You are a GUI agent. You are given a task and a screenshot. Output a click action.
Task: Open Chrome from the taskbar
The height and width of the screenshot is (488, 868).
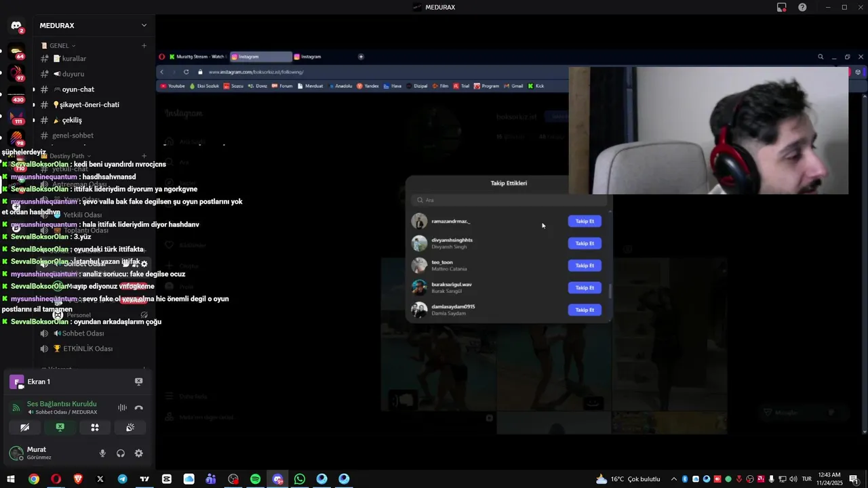pos(33,479)
